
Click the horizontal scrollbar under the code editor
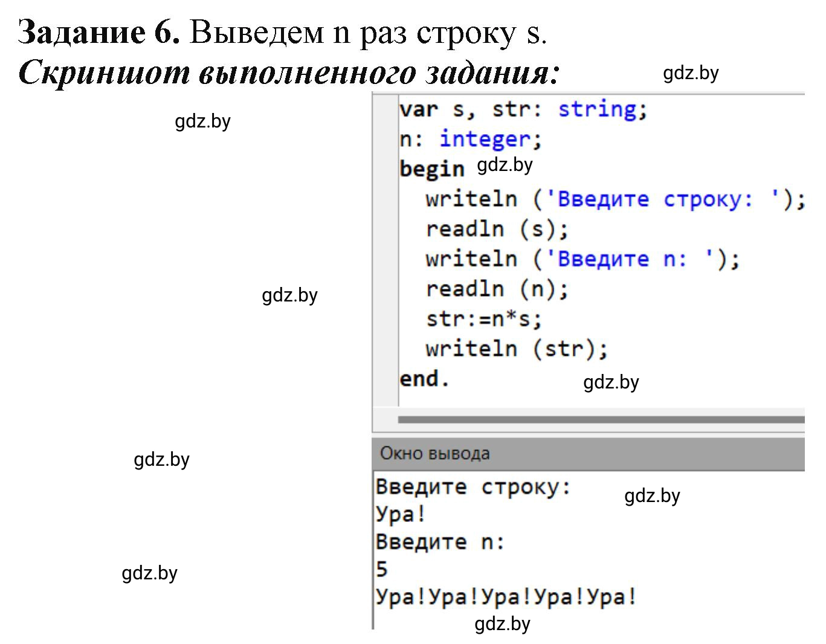601,419
